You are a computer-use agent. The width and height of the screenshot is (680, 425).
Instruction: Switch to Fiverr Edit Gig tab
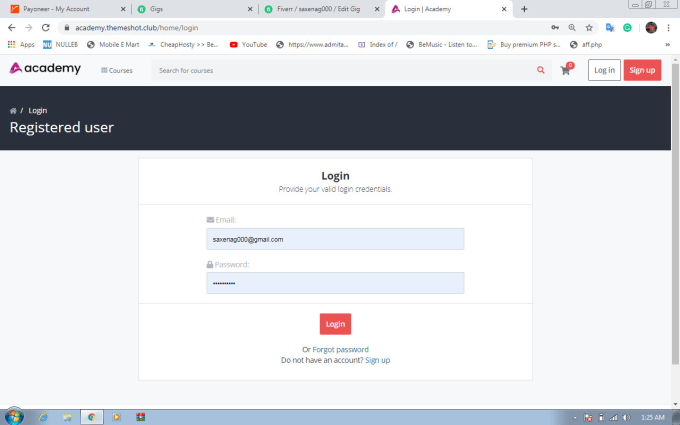click(x=322, y=9)
